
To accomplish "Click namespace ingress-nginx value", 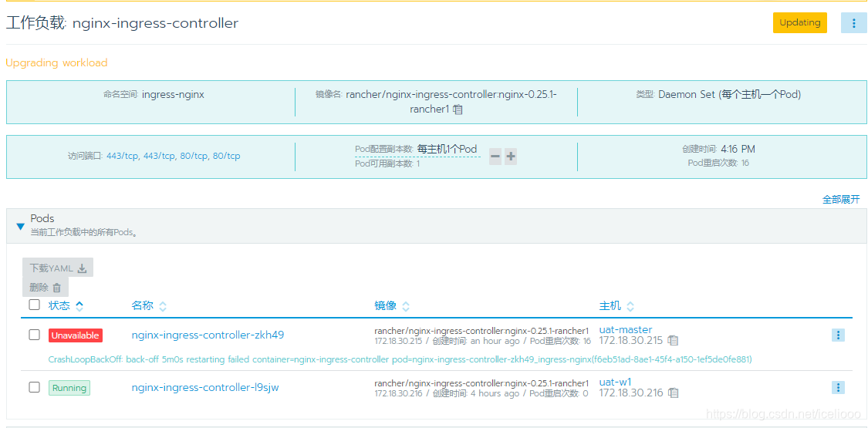I will [x=173, y=95].
